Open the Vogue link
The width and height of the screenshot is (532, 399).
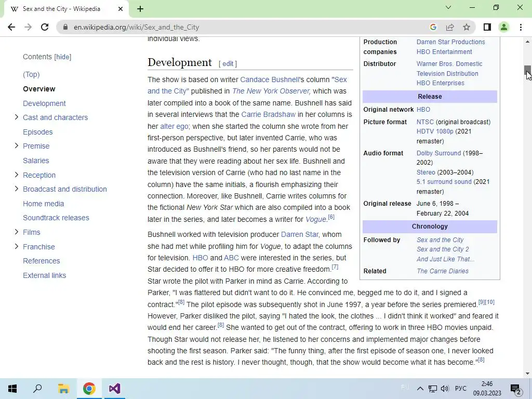pos(315,219)
